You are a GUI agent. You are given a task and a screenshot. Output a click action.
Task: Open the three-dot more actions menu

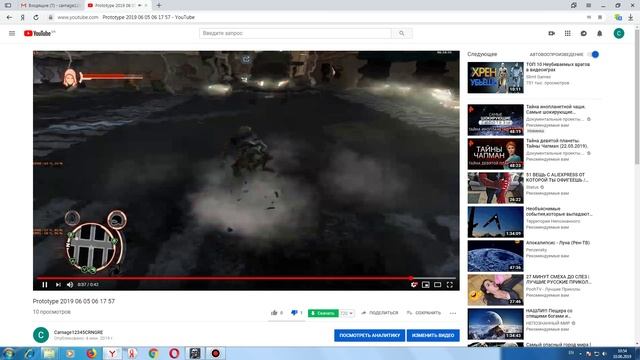(453, 313)
